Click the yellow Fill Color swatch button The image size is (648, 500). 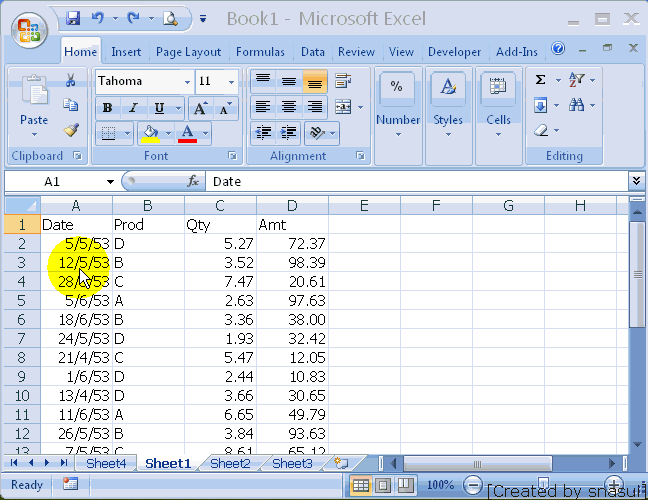150,133
